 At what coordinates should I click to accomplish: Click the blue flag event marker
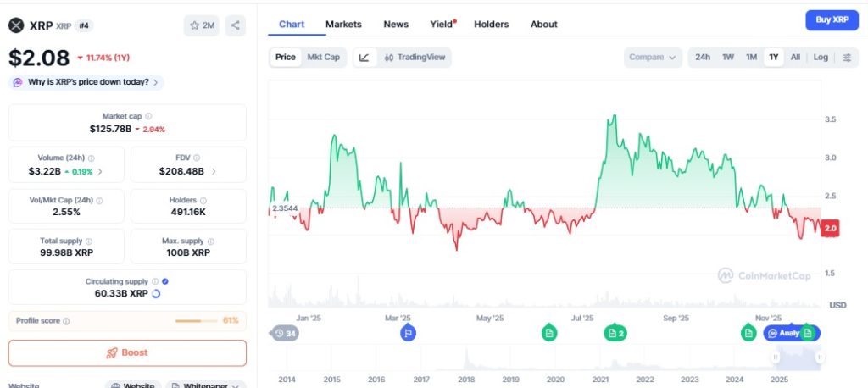coord(408,333)
